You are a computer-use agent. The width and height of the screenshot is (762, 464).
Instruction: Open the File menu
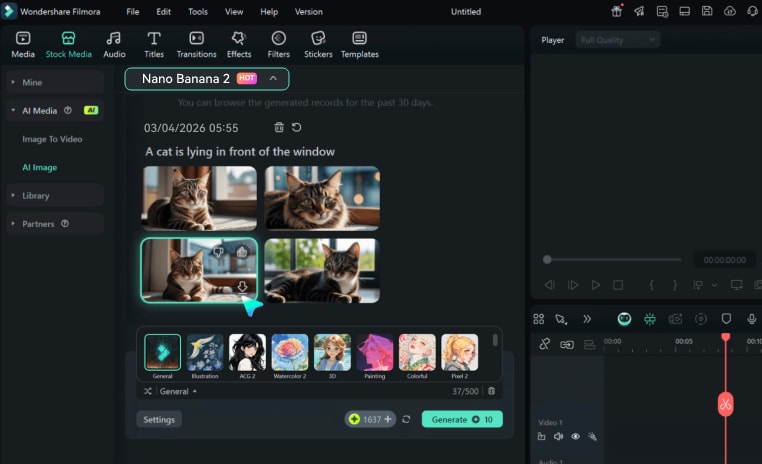pos(133,12)
